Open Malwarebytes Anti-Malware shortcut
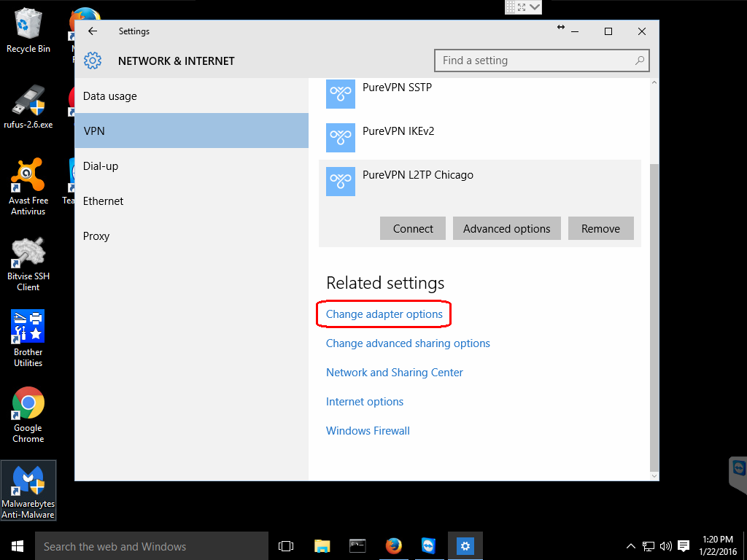The image size is (747, 560). coord(28,490)
